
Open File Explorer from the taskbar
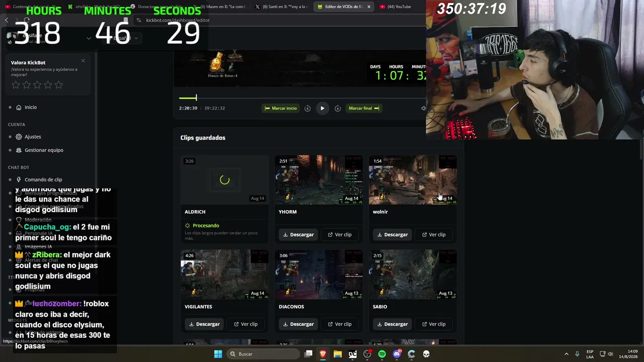click(x=338, y=354)
